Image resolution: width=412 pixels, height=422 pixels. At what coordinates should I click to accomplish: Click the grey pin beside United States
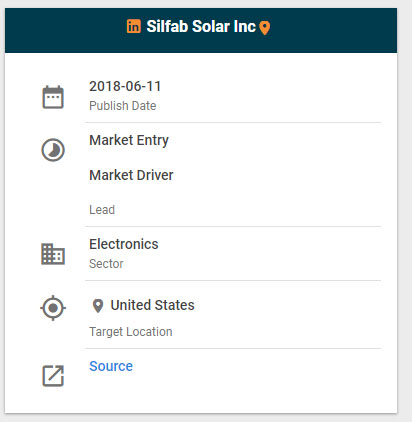point(98,306)
